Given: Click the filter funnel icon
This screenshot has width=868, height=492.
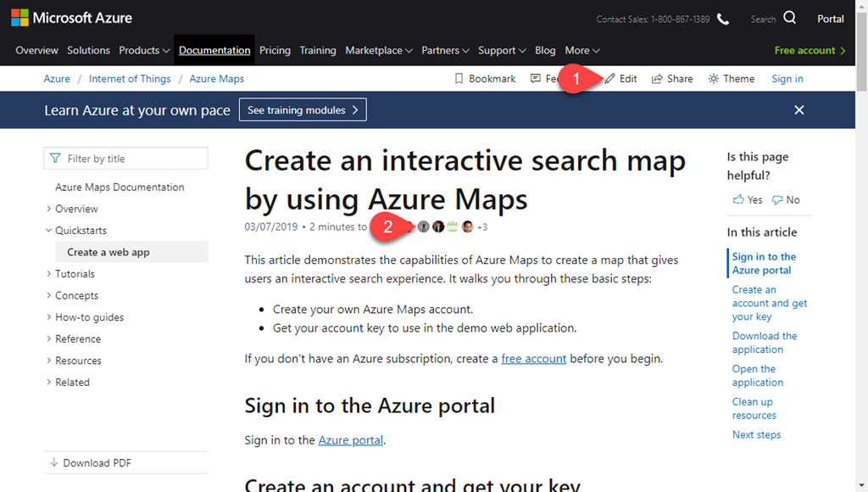Looking at the screenshot, I should [x=55, y=159].
